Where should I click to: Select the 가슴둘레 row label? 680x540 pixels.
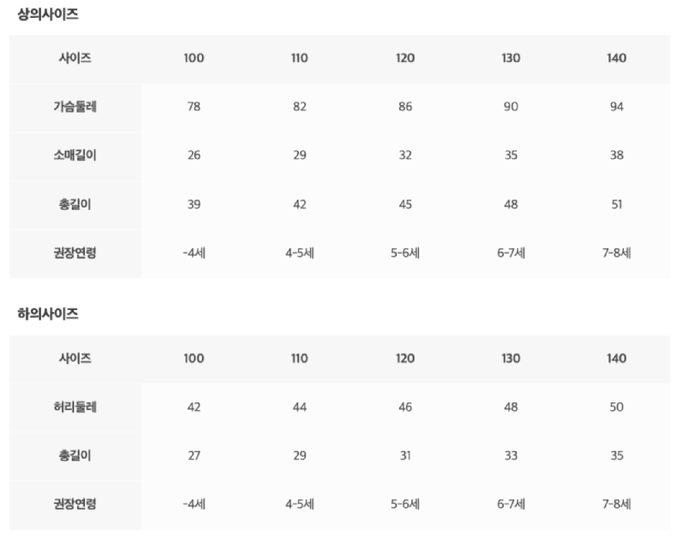pyautogui.click(x=75, y=107)
